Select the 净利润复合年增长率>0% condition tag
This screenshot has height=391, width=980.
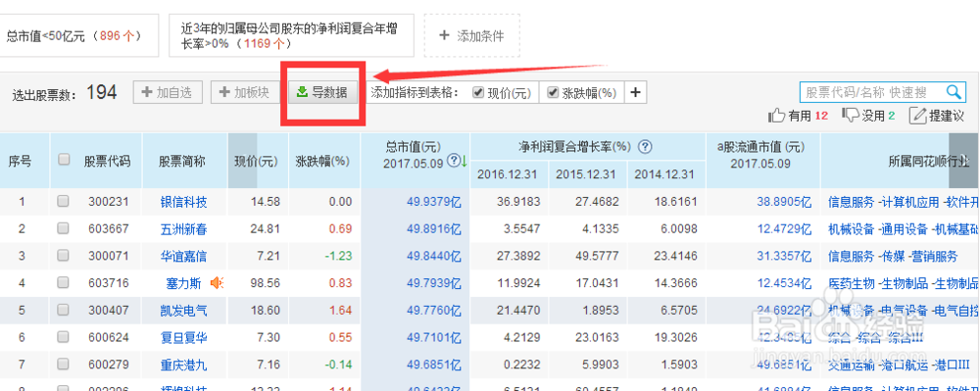pyautogui.click(x=291, y=35)
